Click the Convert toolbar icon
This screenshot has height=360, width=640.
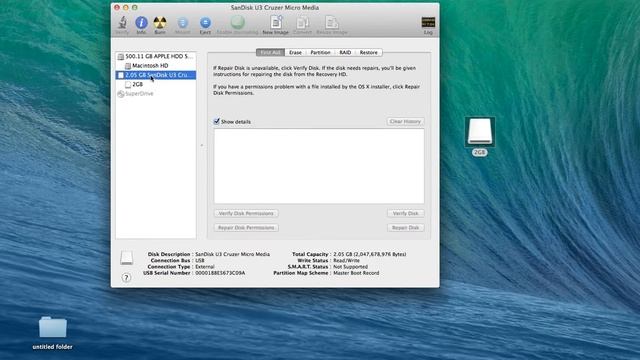(x=302, y=24)
